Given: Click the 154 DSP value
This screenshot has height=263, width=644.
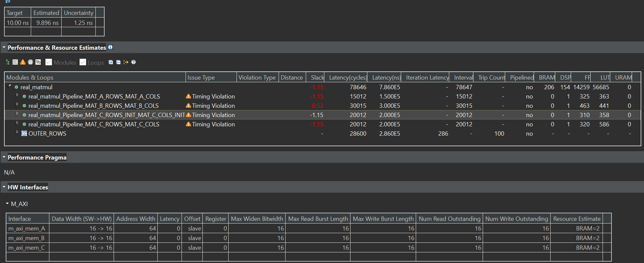Looking at the screenshot, I should pyautogui.click(x=565, y=87).
